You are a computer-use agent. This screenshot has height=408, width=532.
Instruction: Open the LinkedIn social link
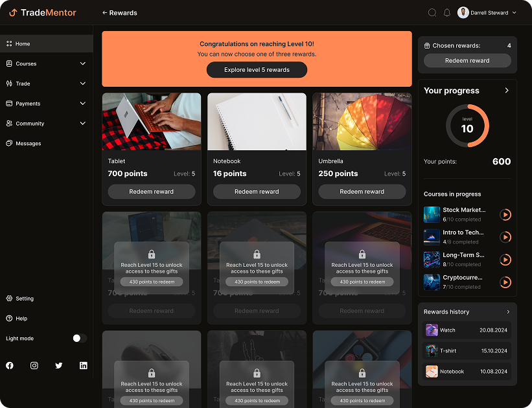[x=84, y=366]
